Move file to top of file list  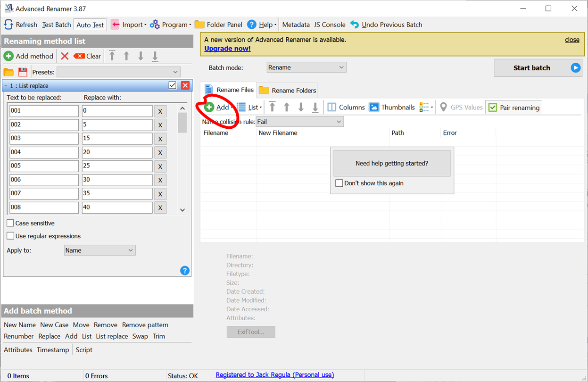pyautogui.click(x=272, y=107)
